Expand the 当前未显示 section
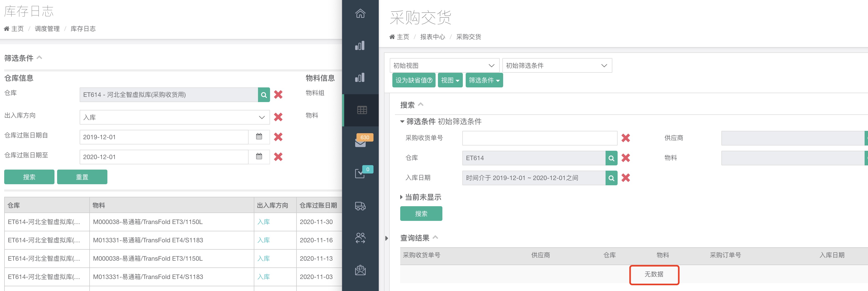868x291 pixels. tap(401, 197)
